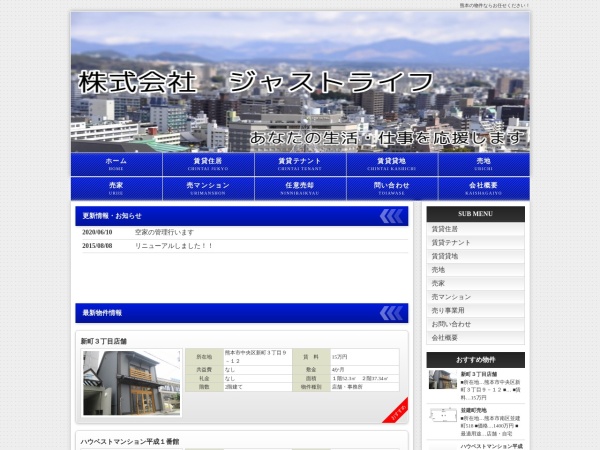This screenshot has height=450, width=600.
Task: Open 並建町売地 link in おすすめ物件 sidebar
Action: (x=473, y=410)
